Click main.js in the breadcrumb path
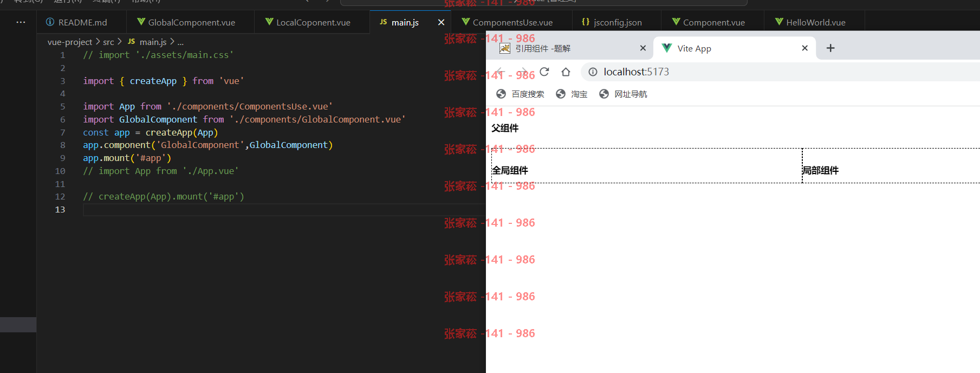The image size is (980, 373). pyautogui.click(x=153, y=42)
